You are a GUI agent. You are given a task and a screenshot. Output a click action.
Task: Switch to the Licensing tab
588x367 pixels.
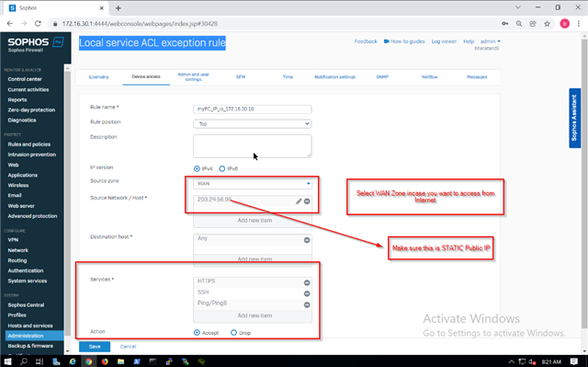tap(98, 77)
